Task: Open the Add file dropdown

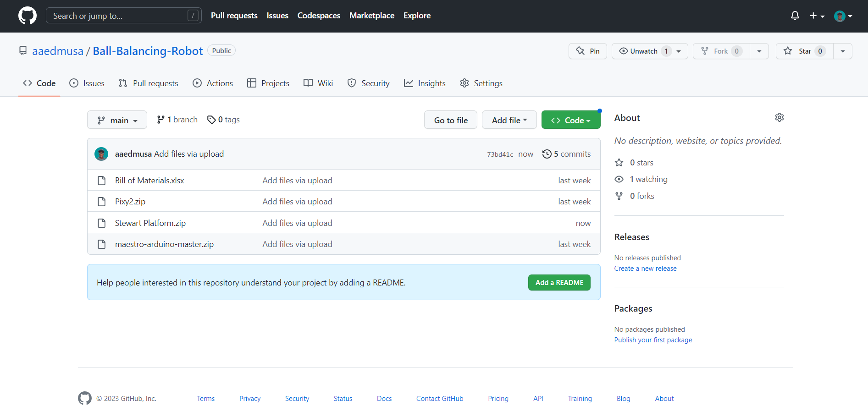Action: [x=509, y=120]
